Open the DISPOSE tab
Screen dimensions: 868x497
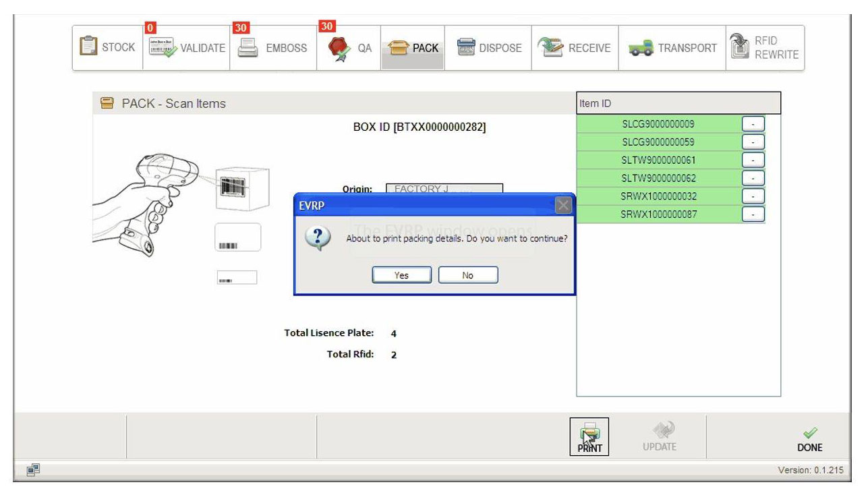[488, 48]
